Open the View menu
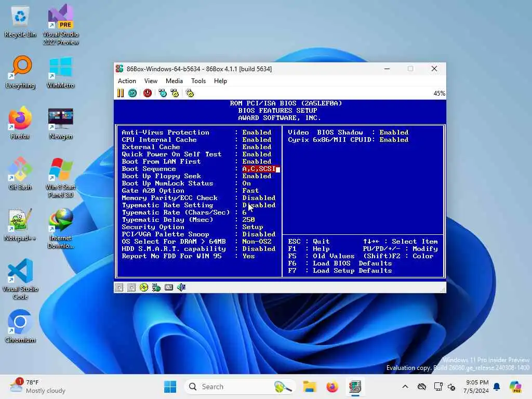The height and width of the screenshot is (399, 532). [151, 81]
